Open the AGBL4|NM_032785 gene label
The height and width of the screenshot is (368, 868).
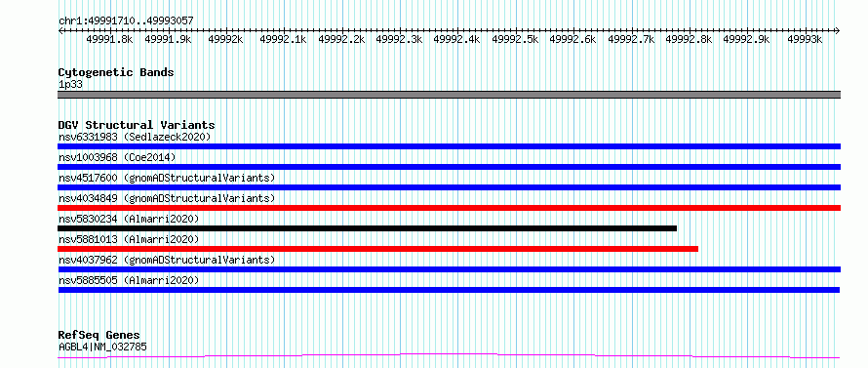click(102, 348)
